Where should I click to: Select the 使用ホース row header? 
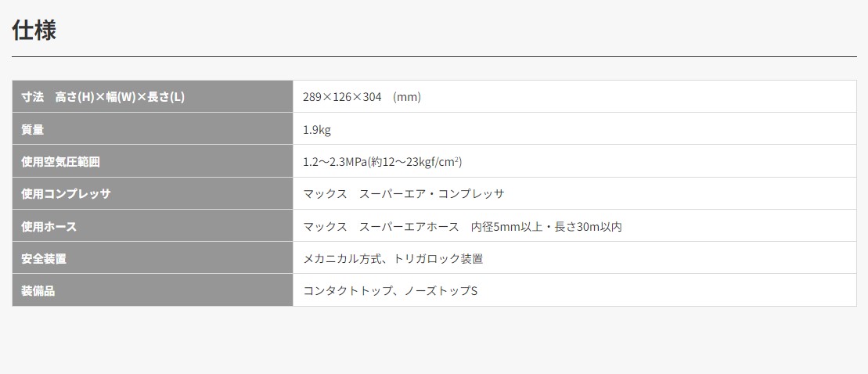click(153, 225)
